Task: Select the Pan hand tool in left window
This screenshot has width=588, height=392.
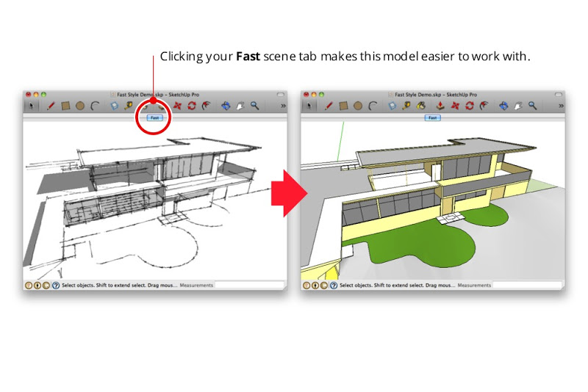Action: pyautogui.click(x=240, y=106)
